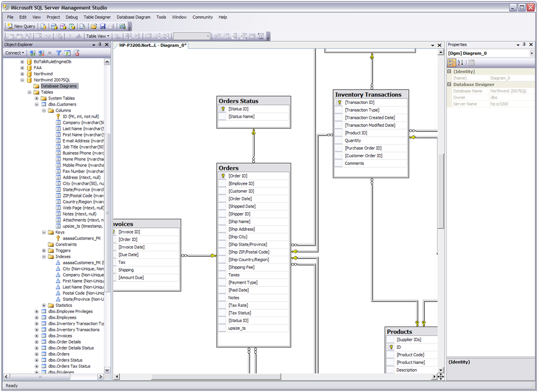The height and width of the screenshot is (392, 538).
Task: Click Object Explorer scroll down arrow
Action: (x=107, y=370)
